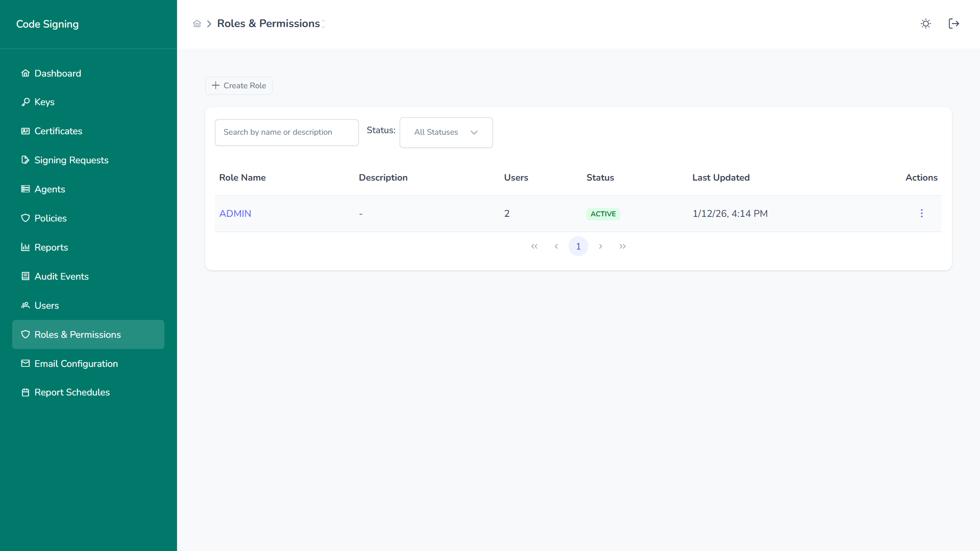Open the ADMIN role link
Screen dimensions: 980x551
(x=235, y=214)
